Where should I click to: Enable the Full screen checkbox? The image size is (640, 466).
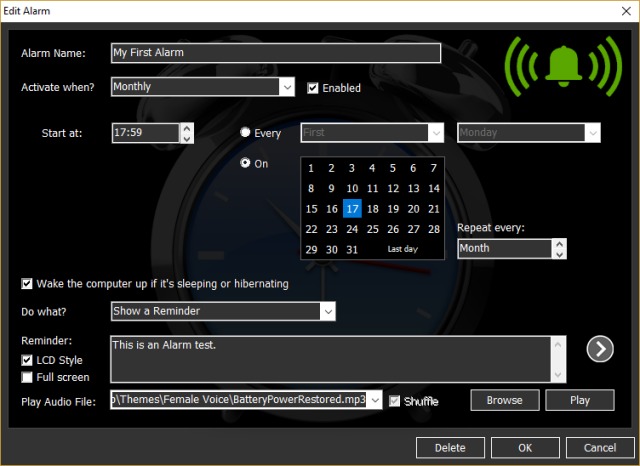(x=27, y=377)
